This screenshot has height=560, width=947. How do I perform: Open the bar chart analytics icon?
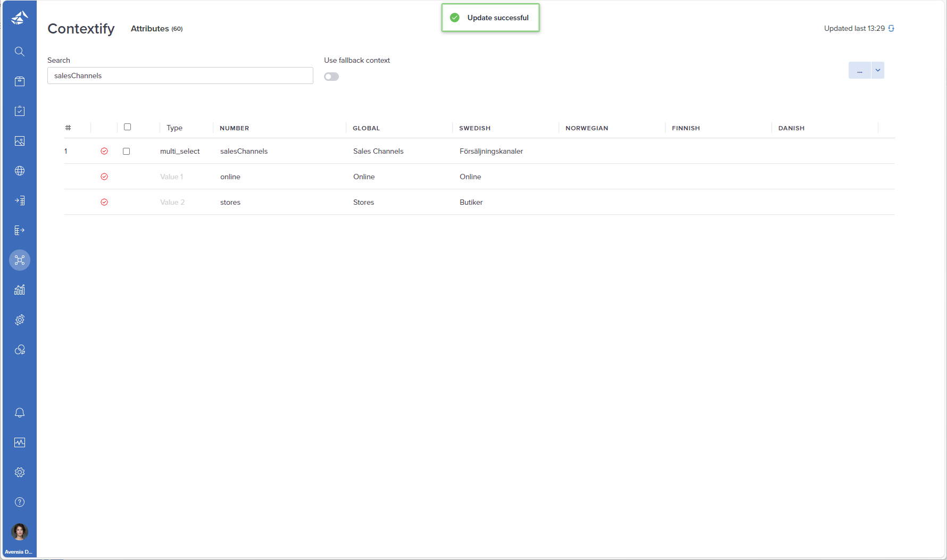20,290
